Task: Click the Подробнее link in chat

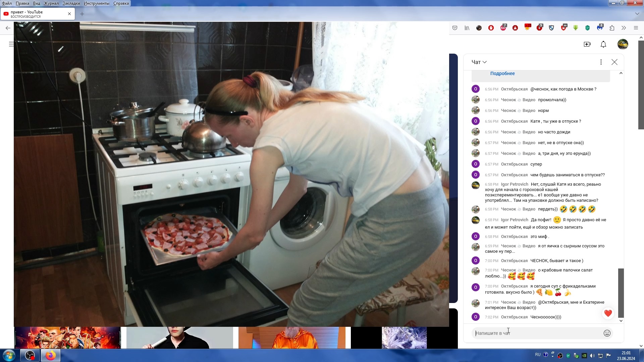Action: point(502,73)
